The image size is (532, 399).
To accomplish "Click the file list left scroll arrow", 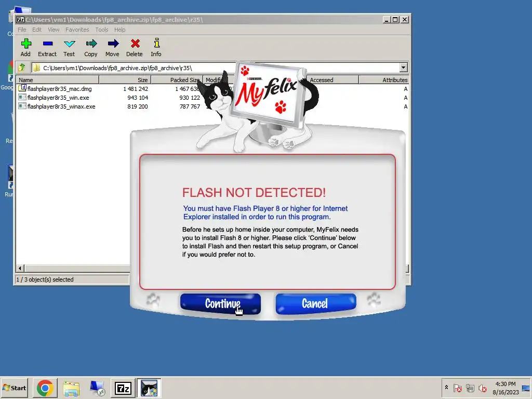I will (x=20, y=269).
